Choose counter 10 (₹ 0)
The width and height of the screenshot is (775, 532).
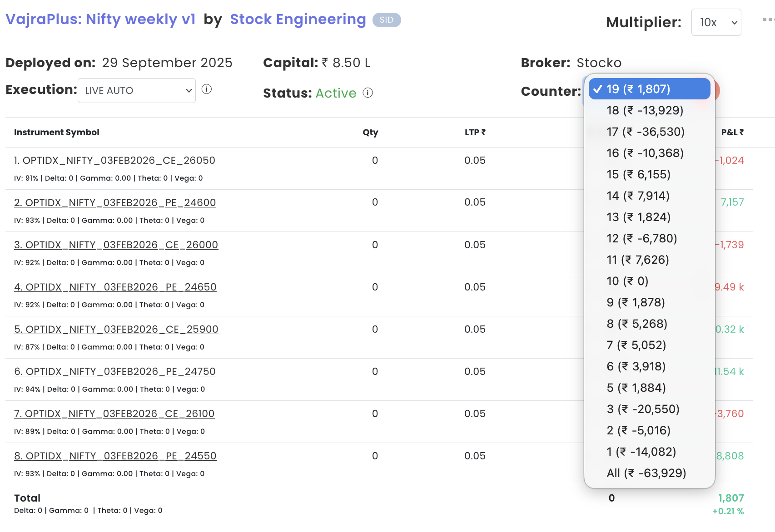tap(627, 281)
